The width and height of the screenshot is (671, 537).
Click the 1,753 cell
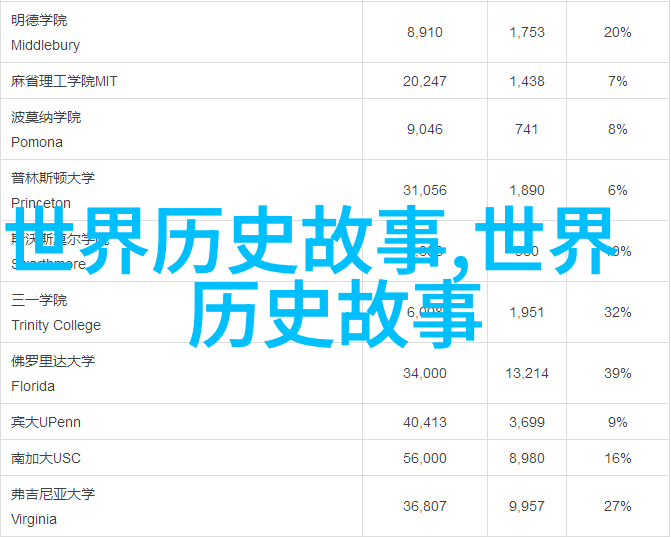527,33
